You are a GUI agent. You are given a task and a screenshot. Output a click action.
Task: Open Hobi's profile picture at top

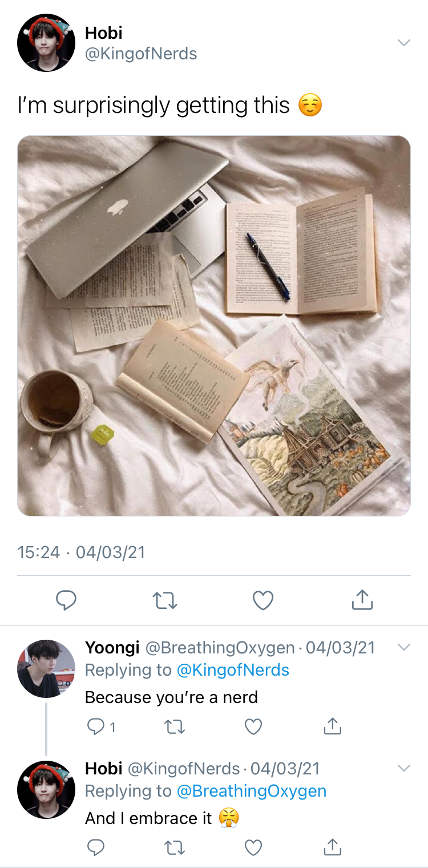pyautogui.click(x=46, y=43)
